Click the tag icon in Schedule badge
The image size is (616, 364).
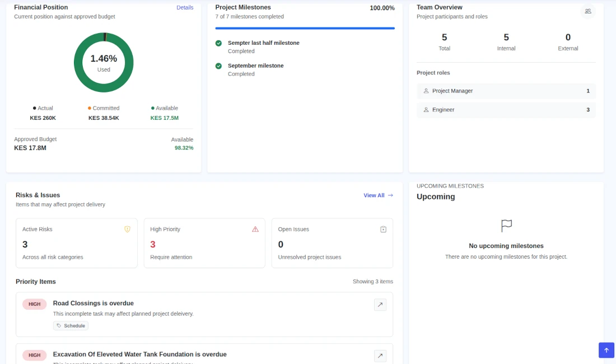click(59, 325)
